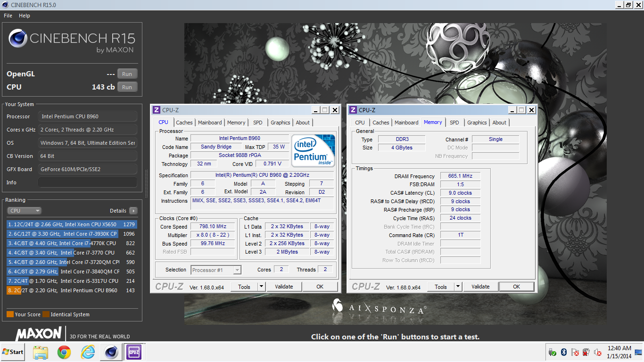Click the empty Info input field
The height and width of the screenshot is (362, 644).
click(88, 182)
